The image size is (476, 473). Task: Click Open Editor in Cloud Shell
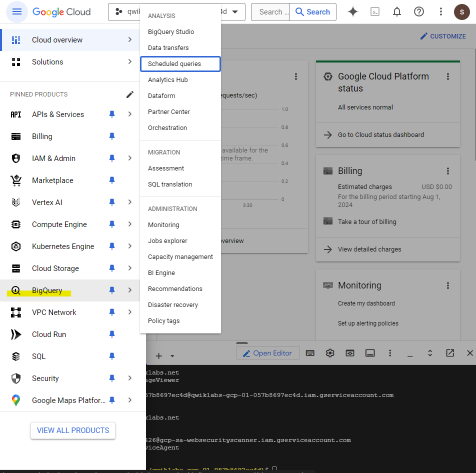click(x=268, y=353)
